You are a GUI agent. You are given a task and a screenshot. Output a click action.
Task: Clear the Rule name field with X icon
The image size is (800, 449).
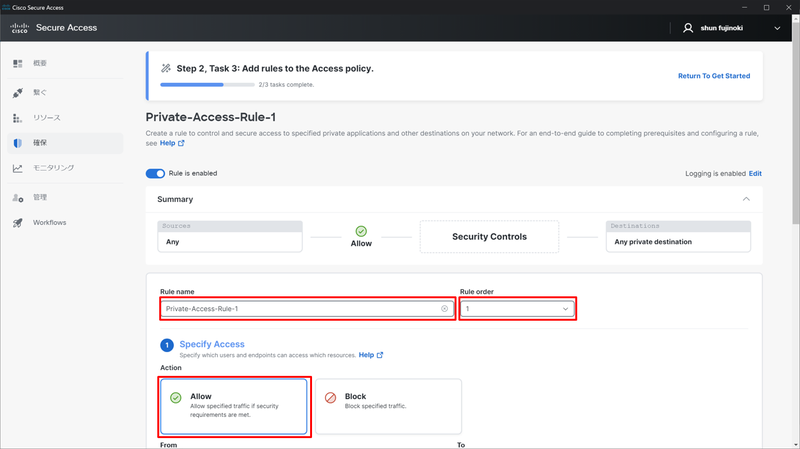pos(444,309)
